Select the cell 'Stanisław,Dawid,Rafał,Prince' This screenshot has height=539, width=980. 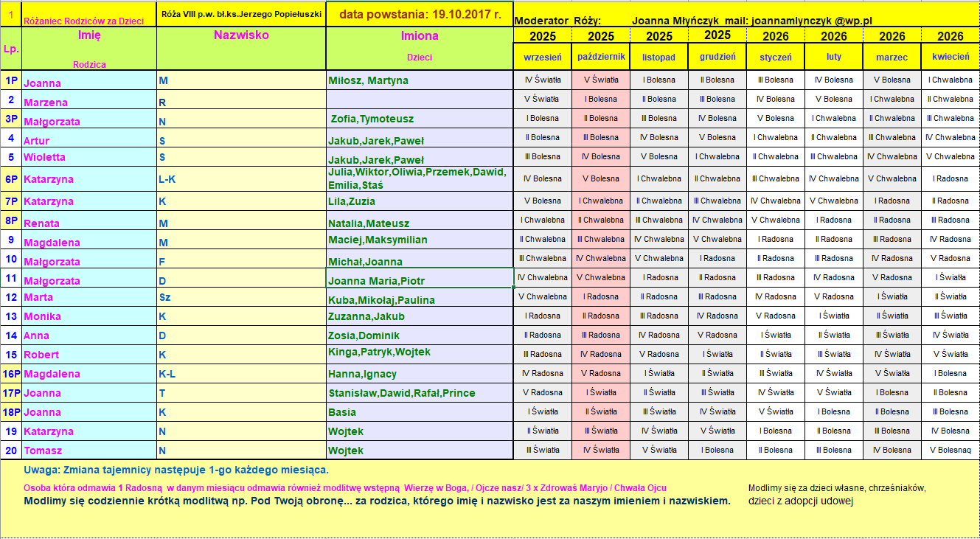click(x=402, y=393)
